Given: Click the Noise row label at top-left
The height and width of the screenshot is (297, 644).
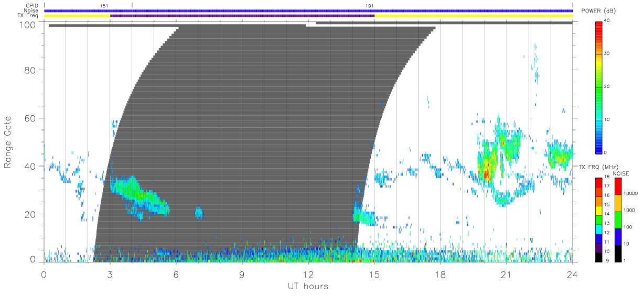Looking at the screenshot, I should click(31, 10).
